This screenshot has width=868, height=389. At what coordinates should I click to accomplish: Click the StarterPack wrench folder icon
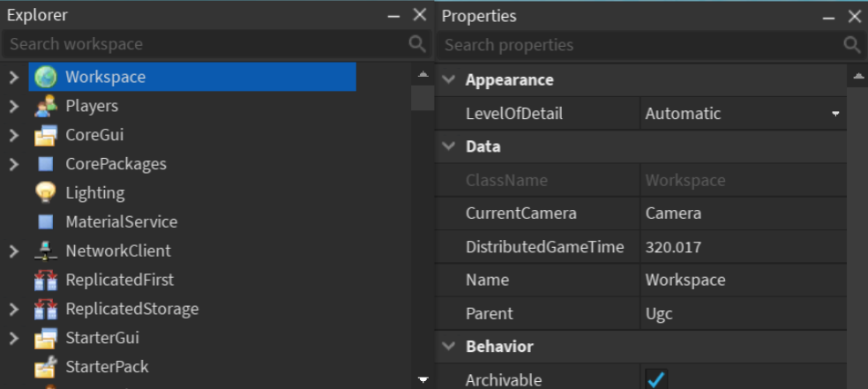(45, 367)
